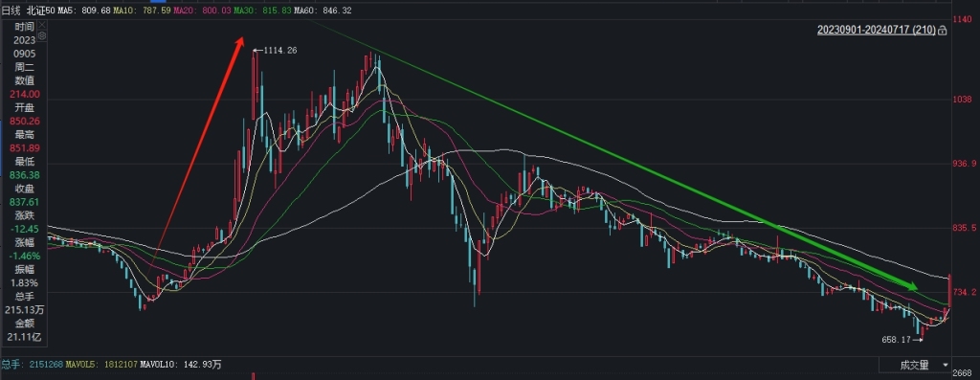Click the 最高 value 851.89
980x380 pixels.
(x=25, y=148)
